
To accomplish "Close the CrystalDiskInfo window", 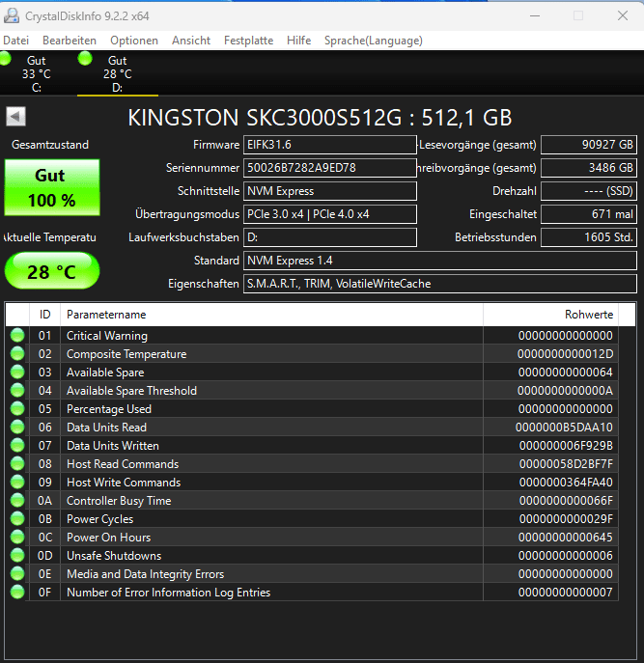I will click(623, 16).
